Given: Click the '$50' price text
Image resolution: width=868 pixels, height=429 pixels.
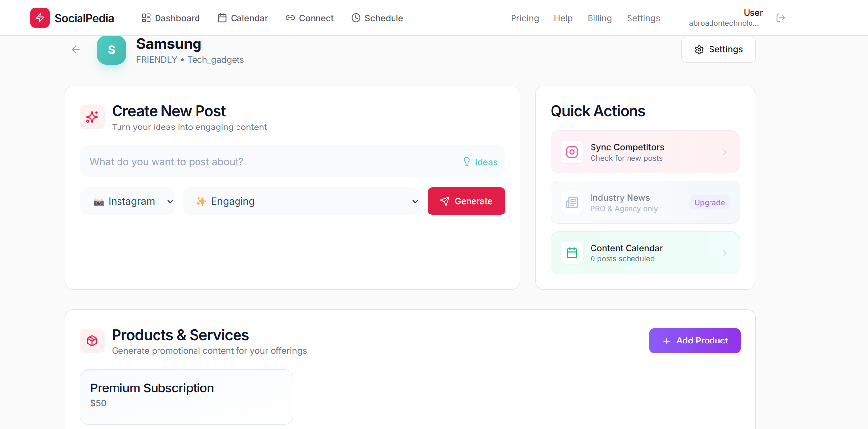Looking at the screenshot, I should click(x=98, y=403).
